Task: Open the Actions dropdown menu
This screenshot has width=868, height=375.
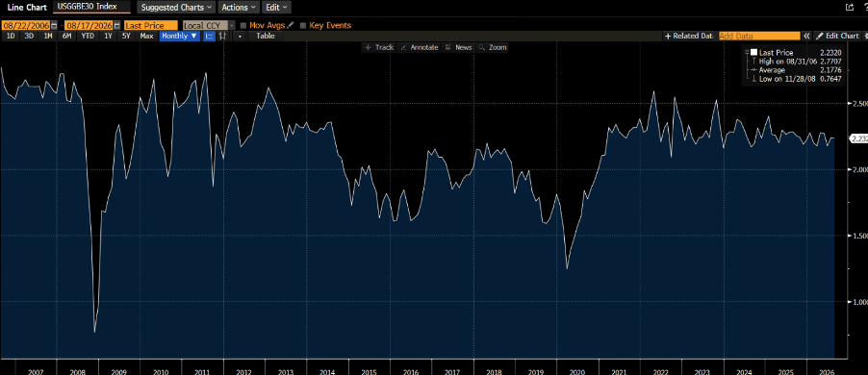Action: click(x=239, y=8)
